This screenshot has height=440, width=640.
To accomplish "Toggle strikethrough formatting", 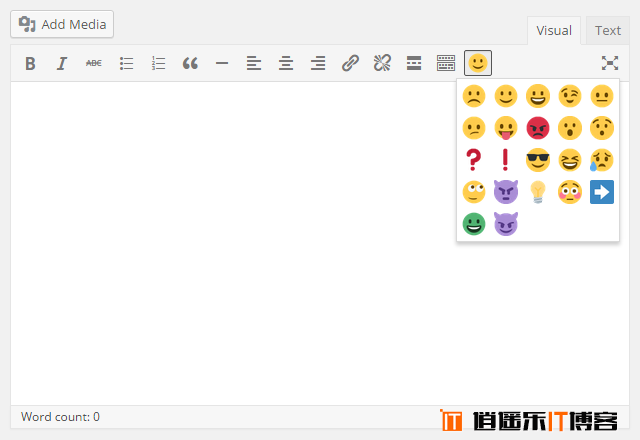I will tap(93, 63).
